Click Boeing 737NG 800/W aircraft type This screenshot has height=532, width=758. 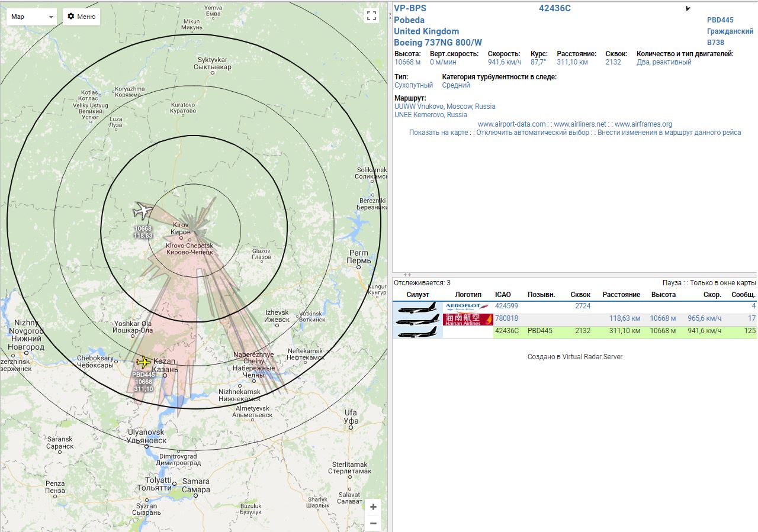(438, 43)
